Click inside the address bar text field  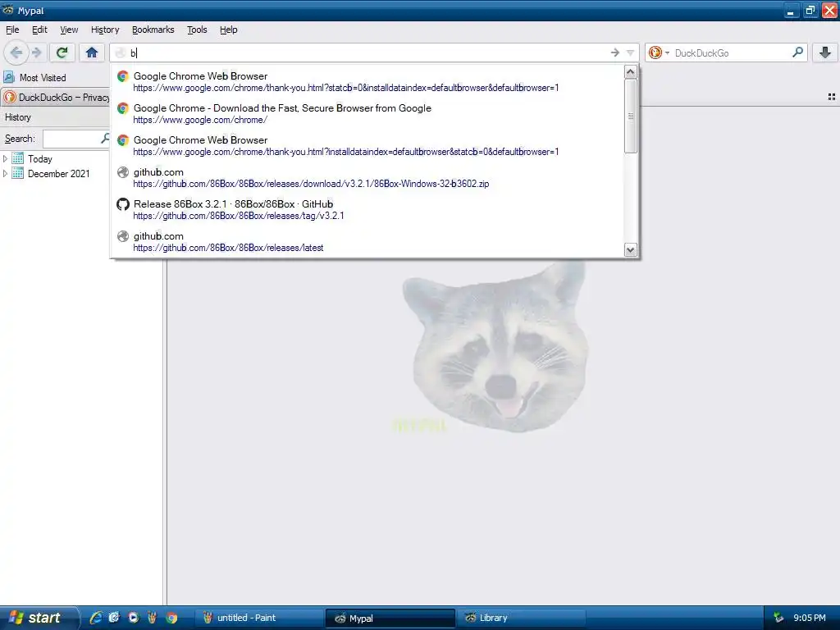370,52
